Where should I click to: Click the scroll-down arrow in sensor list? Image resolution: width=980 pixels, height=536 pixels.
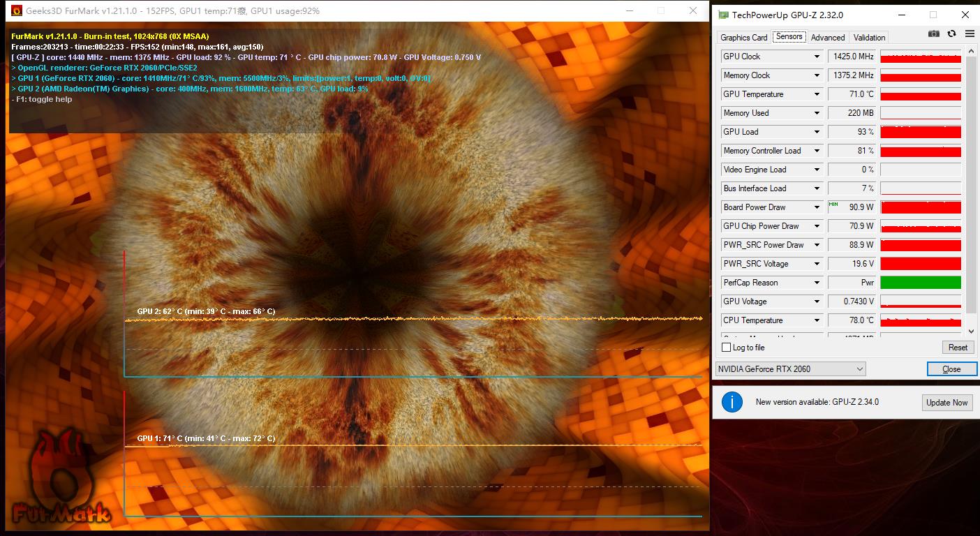(970, 332)
